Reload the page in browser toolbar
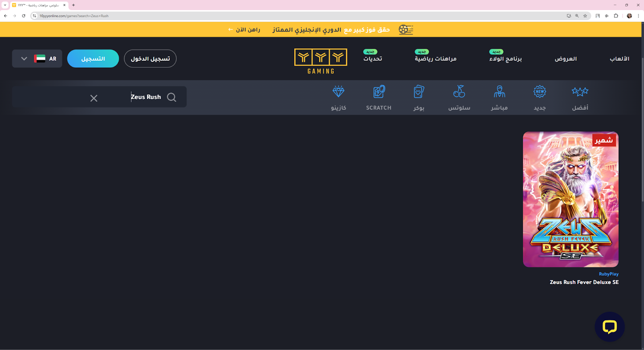This screenshot has width=644, height=350. pos(24,16)
